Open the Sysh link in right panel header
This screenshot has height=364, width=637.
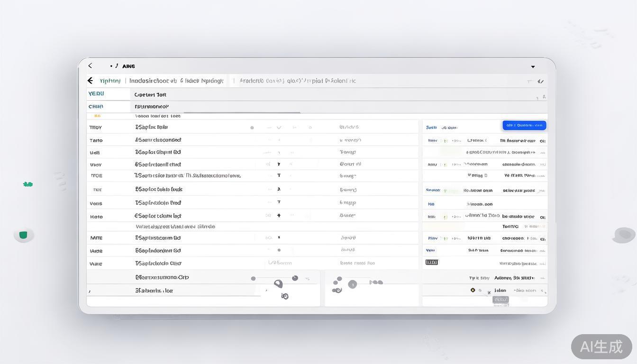pos(431,127)
